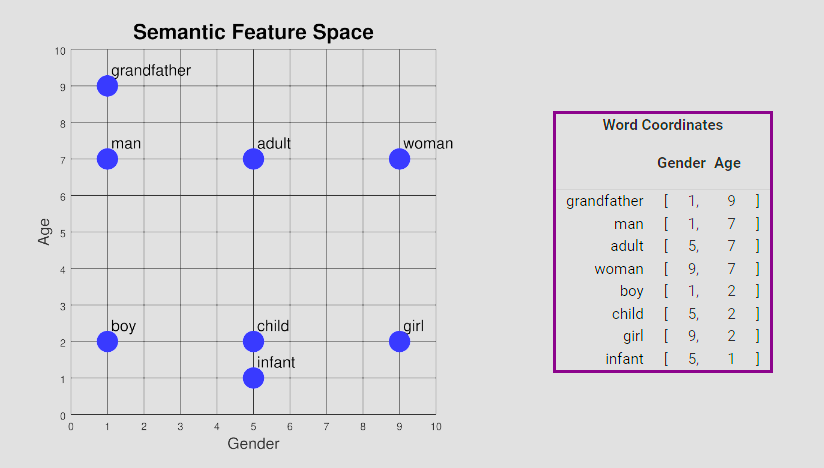Screen dimensions: 824x468
Task: Click the grandfather data point
Action: point(107,86)
